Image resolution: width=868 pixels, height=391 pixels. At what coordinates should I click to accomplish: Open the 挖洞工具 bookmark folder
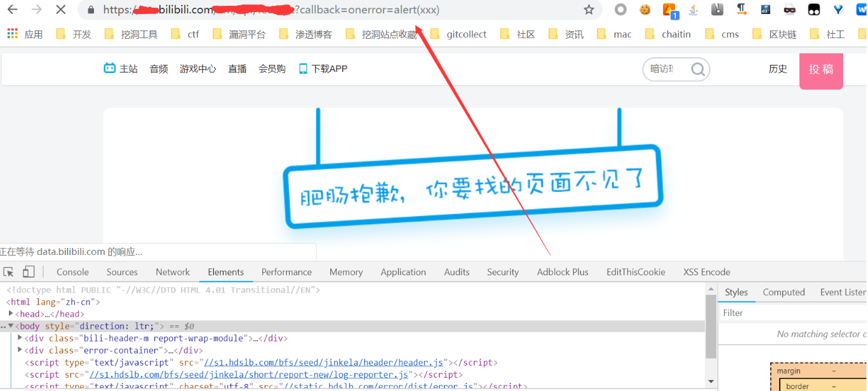(131, 34)
